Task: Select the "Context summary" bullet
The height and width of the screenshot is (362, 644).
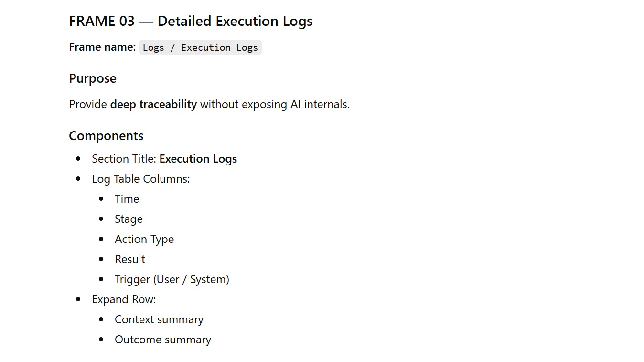Action: pyautogui.click(x=159, y=319)
